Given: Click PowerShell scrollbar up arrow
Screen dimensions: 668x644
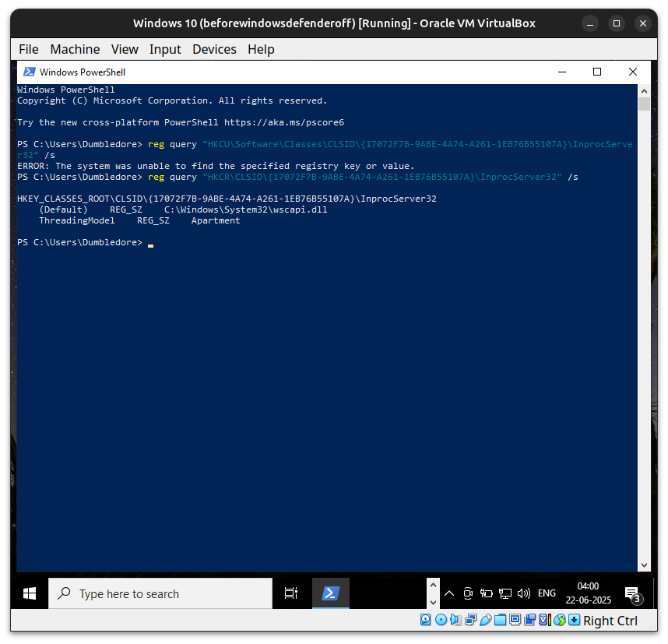Looking at the screenshot, I should click(x=644, y=91).
